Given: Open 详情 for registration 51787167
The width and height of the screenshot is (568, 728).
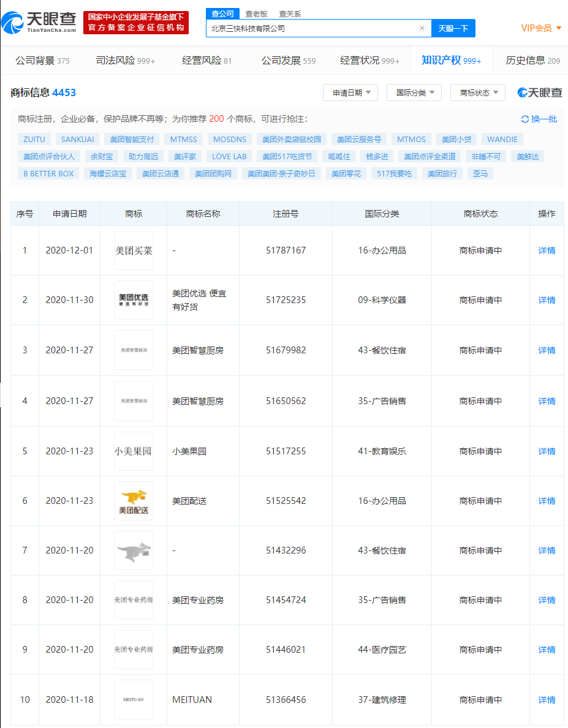Looking at the screenshot, I should 547,250.
